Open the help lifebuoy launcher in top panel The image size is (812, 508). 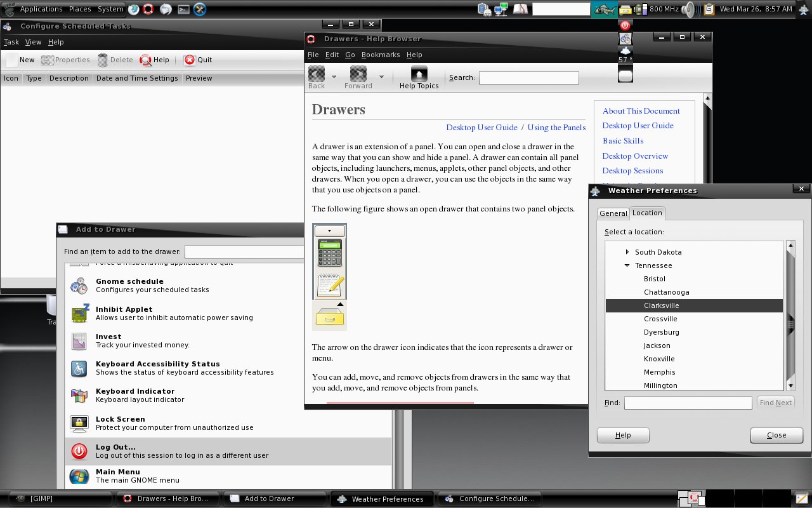(148, 9)
